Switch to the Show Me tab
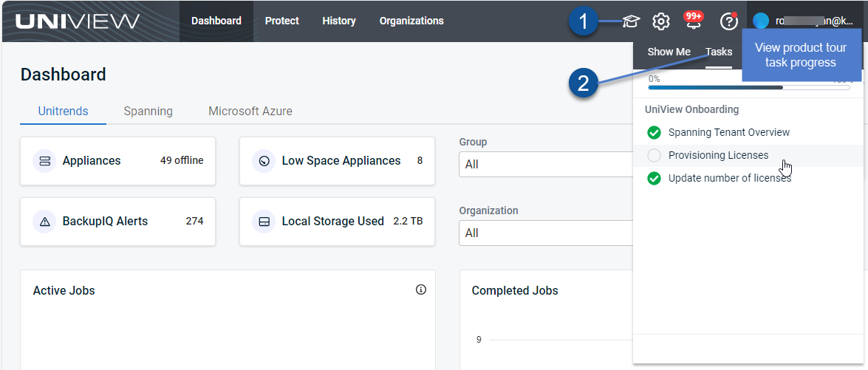Screen dimensions: 868x370 coord(669,52)
